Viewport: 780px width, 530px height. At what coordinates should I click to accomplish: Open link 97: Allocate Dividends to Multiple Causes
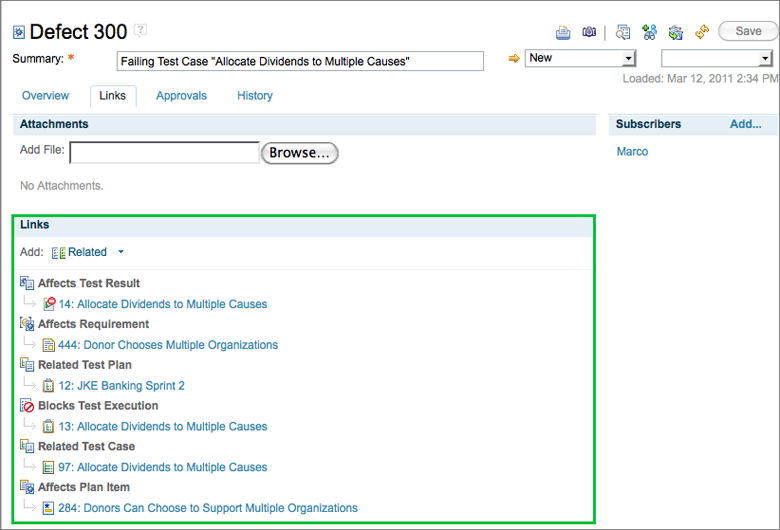163,467
